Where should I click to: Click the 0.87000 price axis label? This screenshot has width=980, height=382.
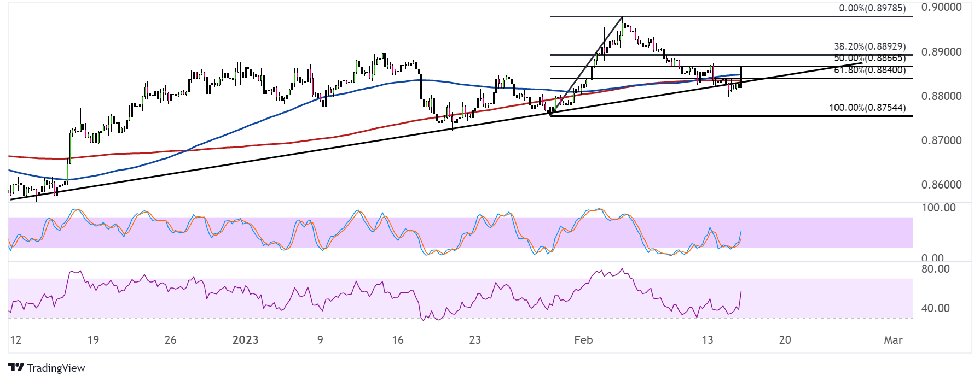[941, 140]
